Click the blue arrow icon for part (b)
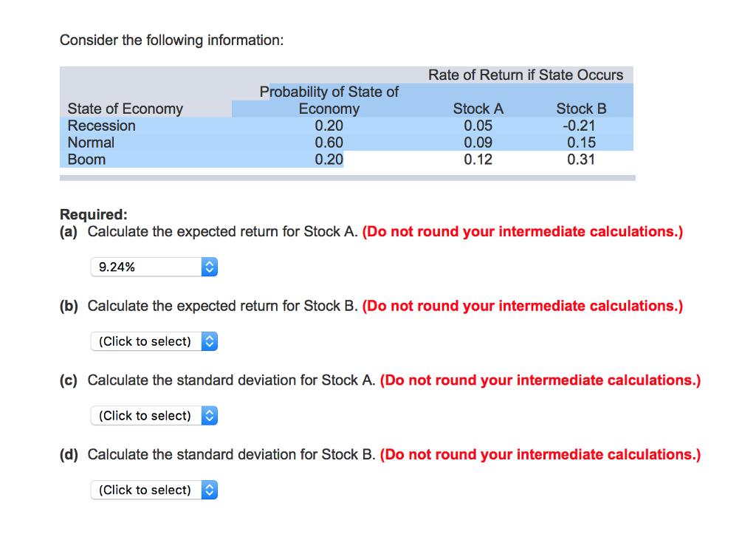This screenshot has height=554, width=756. (210, 341)
